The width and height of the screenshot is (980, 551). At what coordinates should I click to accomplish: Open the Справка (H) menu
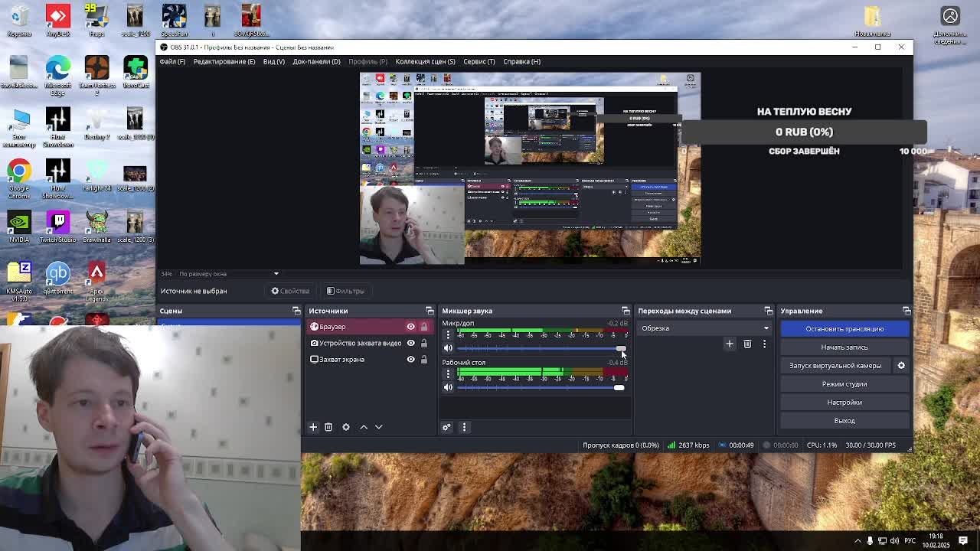pos(521,61)
